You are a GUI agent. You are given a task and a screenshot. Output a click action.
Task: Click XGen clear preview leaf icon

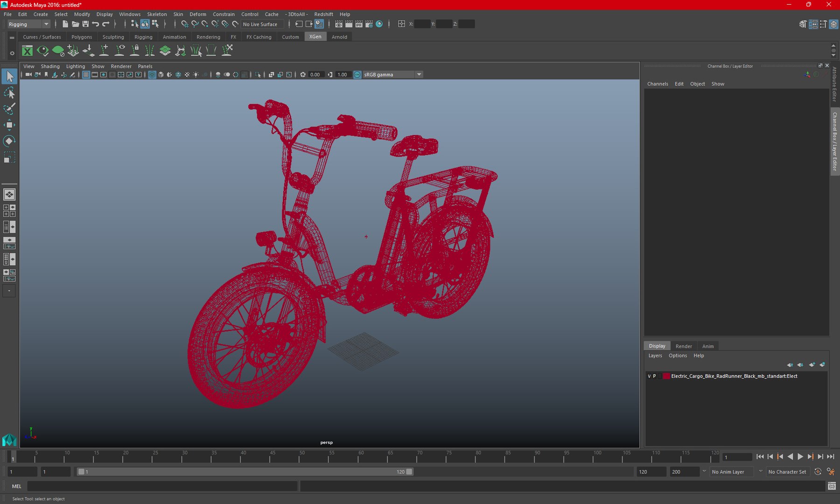coord(58,50)
